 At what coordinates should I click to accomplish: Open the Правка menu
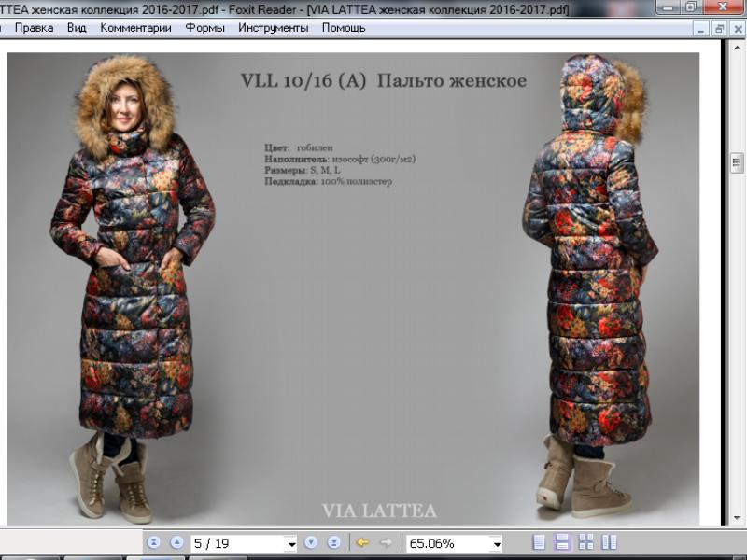[x=34, y=28]
